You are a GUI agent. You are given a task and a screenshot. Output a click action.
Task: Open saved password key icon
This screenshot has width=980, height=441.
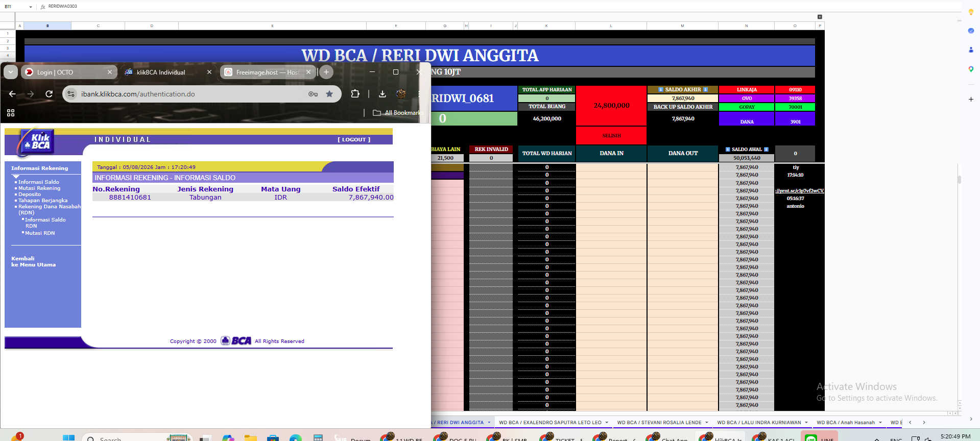(x=313, y=94)
